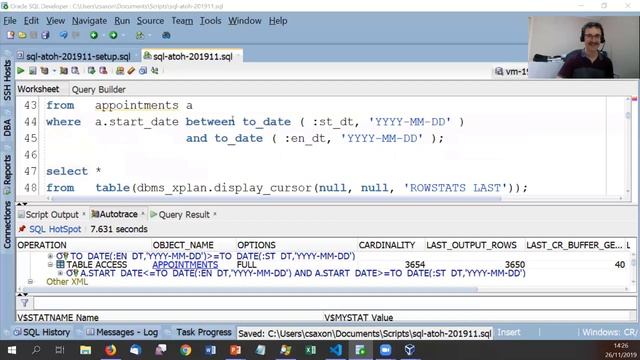The height and width of the screenshot is (360, 640).
Task: Open the Back button history dropdown
Action: click(x=103, y=36)
